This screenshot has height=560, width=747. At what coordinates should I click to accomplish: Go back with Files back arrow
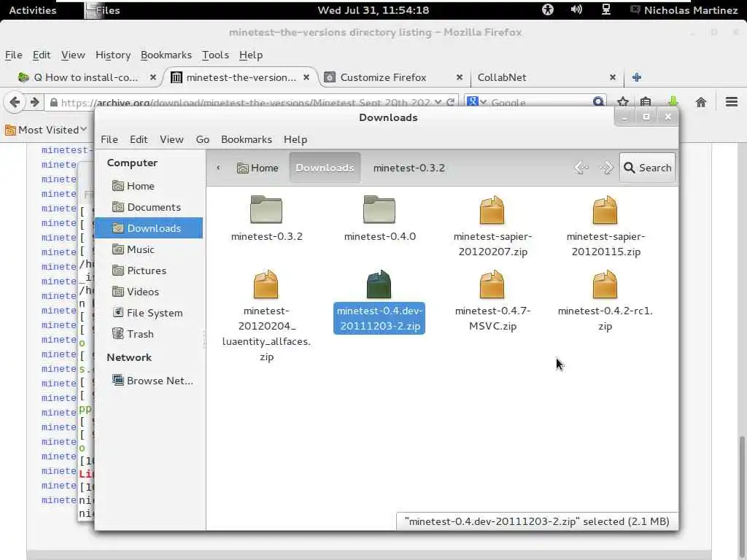click(581, 168)
